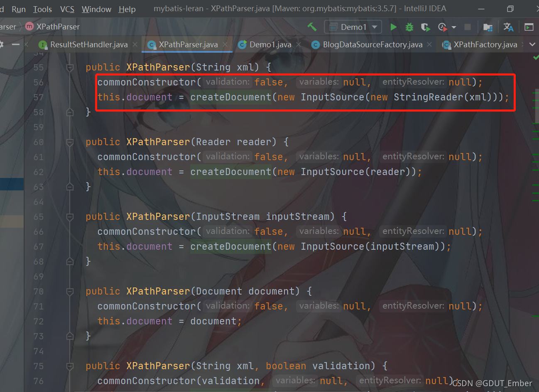Click line number 56 in the gutter

coord(39,83)
